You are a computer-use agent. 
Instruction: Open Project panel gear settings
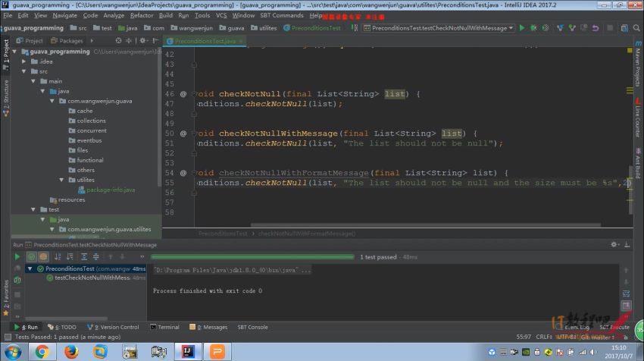pos(142,41)
